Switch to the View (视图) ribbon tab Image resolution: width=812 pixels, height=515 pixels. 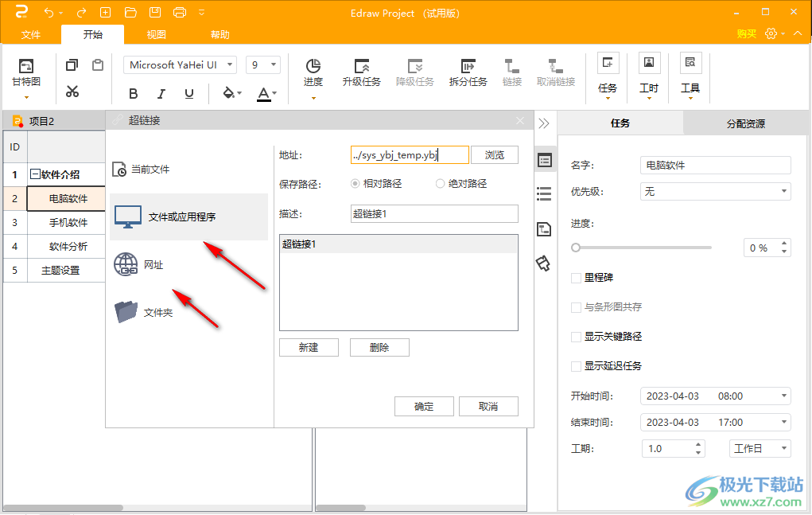[x=156, y=35]
